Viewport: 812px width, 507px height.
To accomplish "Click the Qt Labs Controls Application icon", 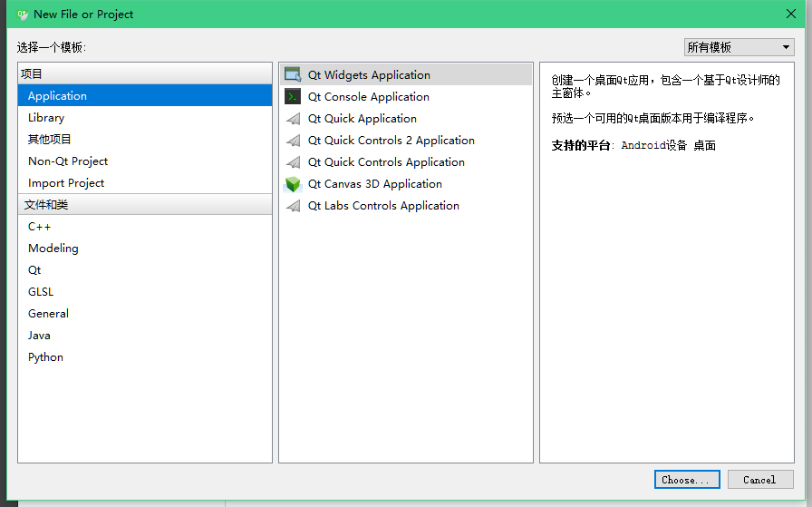I will tap(293, 206).
